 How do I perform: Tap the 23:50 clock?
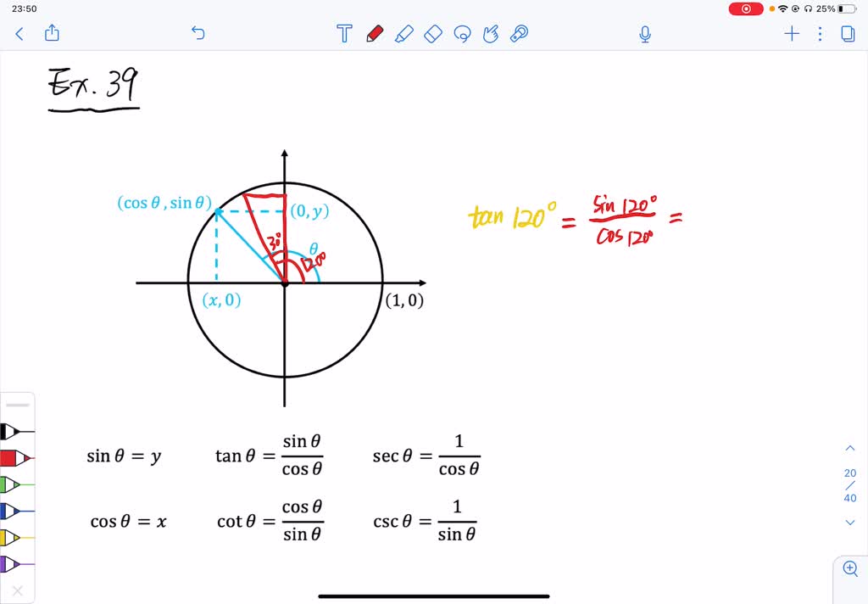tap(25, 8)
